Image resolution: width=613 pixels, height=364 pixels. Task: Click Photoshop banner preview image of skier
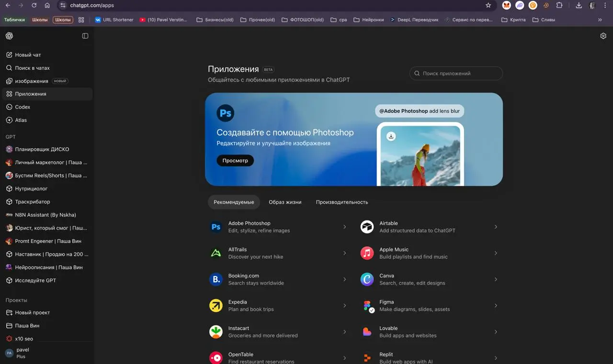(x=420, y=155)
